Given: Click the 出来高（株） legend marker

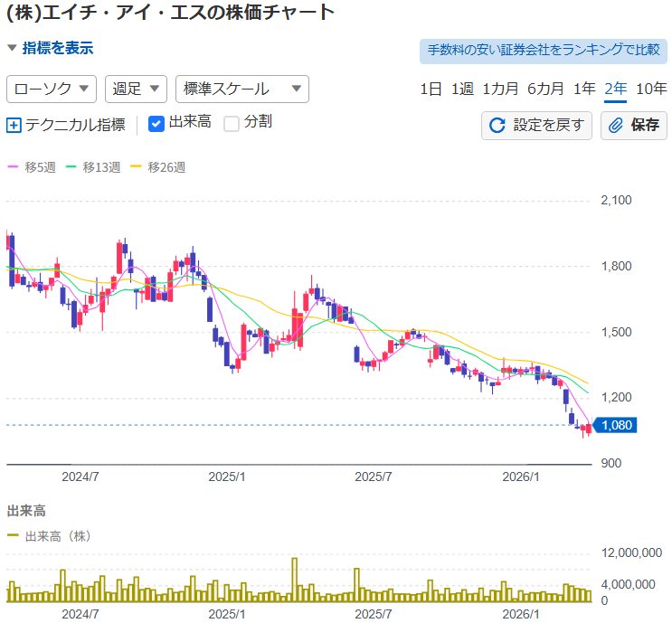Looking at the screenshot, I should tap(14, 536).
